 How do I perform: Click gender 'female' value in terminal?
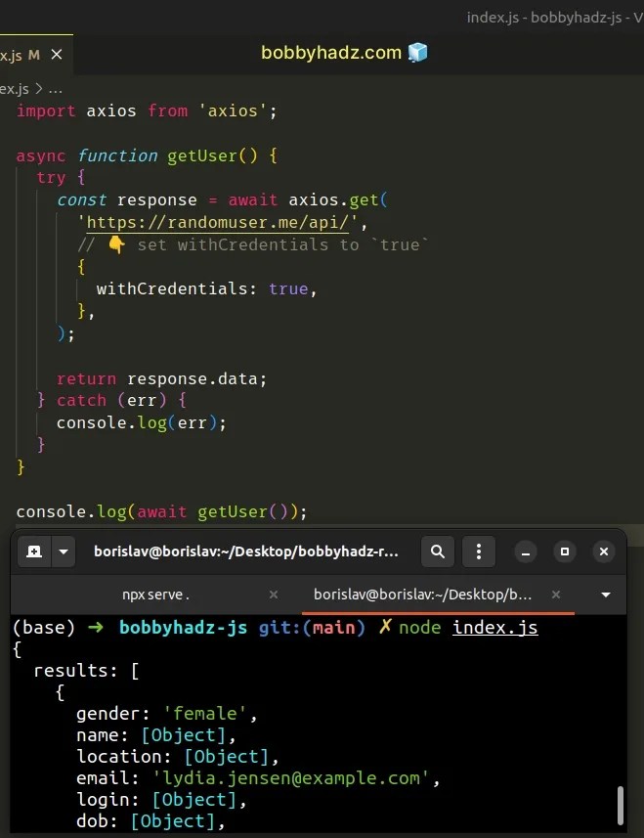[x=205, y=714]
